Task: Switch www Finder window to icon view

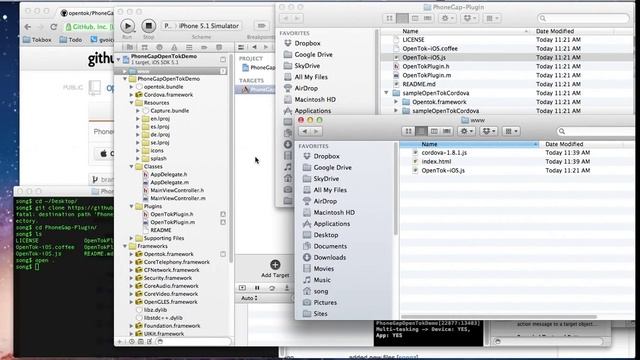Action: 408,131
